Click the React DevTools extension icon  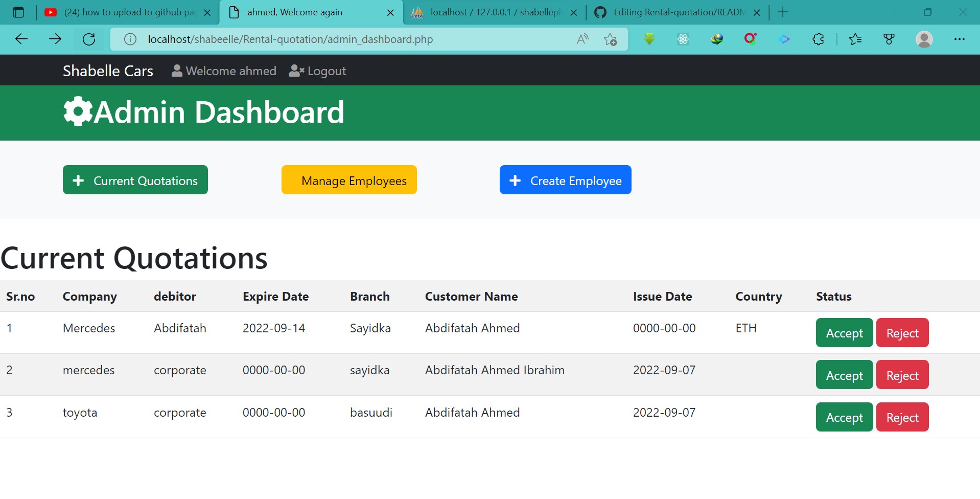pos(683,39)
